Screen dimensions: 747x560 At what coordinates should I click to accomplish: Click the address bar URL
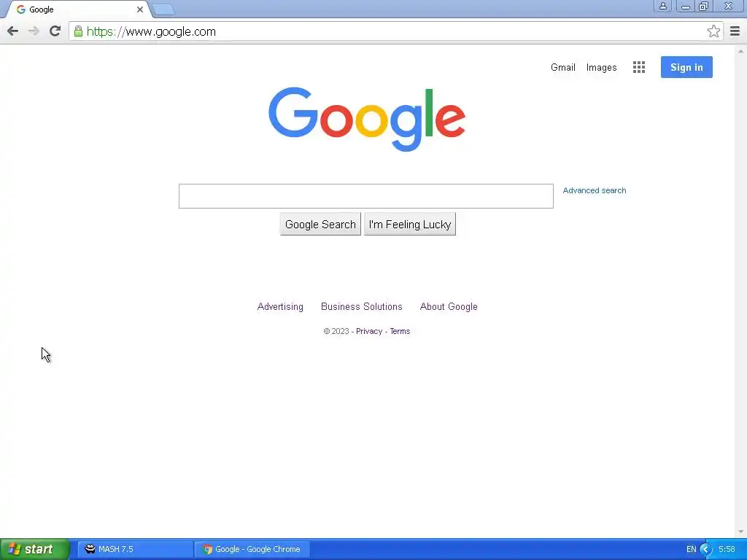coord(151,31)
